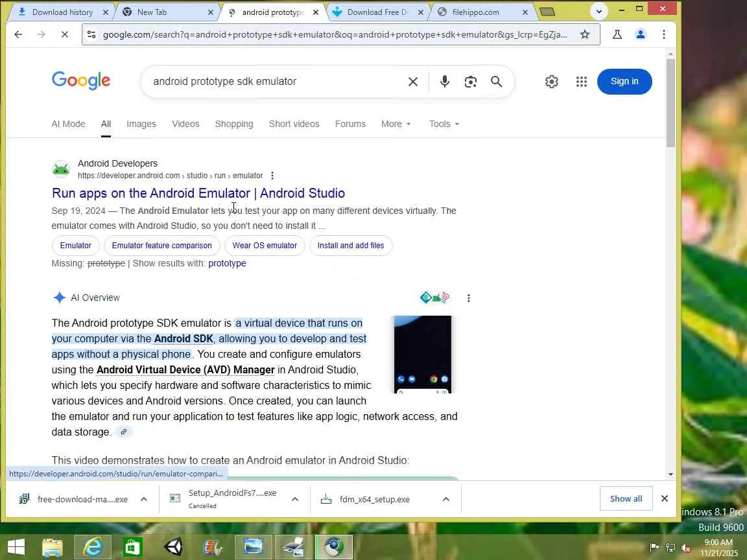Open the Android Virtual Device (AVD) Manager link
This screenshot has width=747, height=560.
tap(185, 370)
